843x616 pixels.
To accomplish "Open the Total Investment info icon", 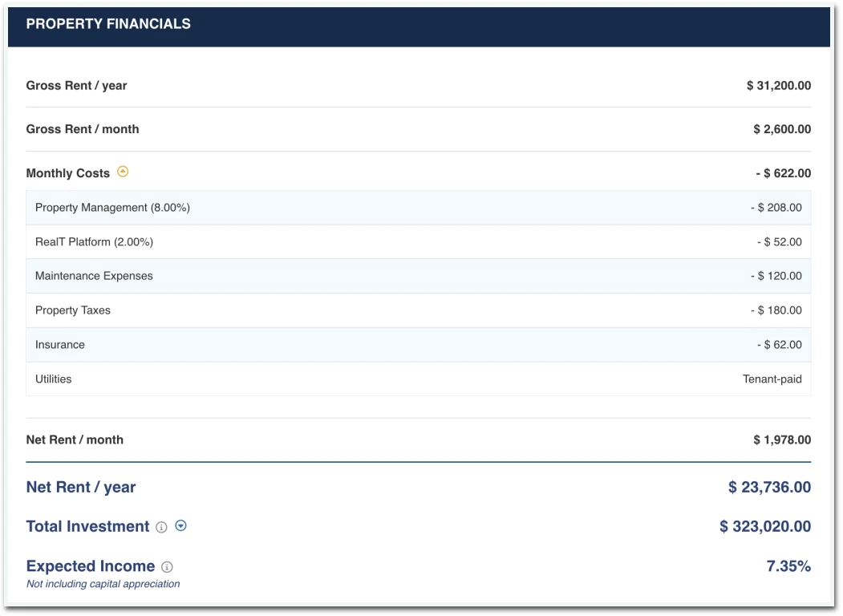I will [161, 527].
